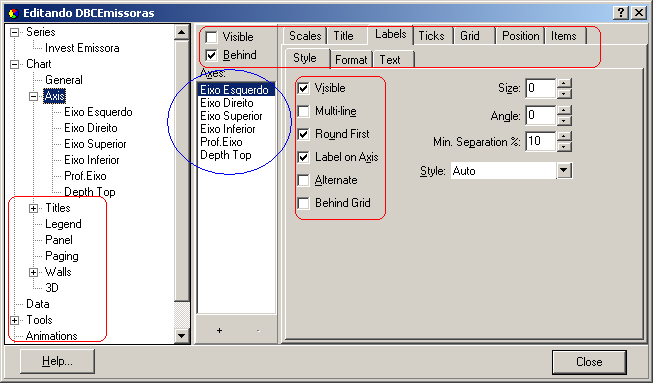
Task: Toggle the axis Visible checkbox above the Axes list
Action: pyautogui.click(x=212, y=37)
